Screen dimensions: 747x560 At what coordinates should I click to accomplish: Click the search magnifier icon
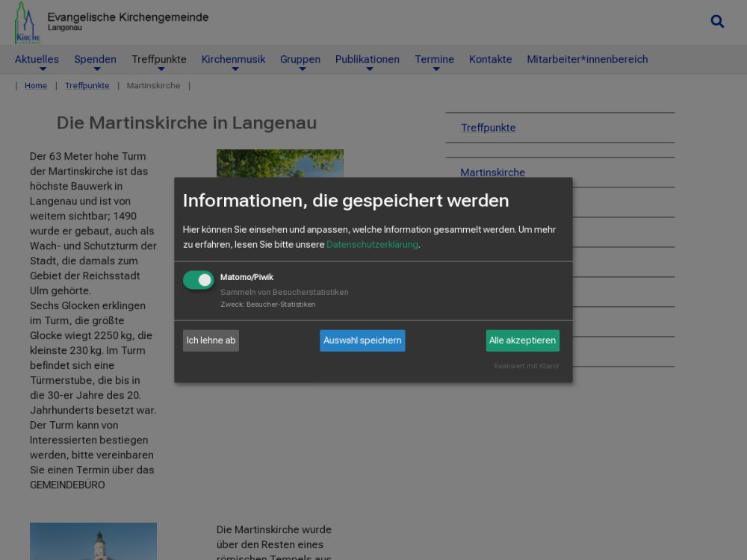pos(717,22)
